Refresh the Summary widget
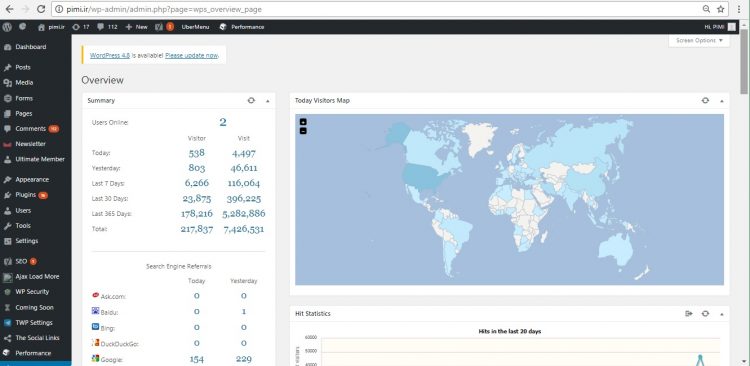The width and height of the screenshot is (750, 366). pos(251,100)
